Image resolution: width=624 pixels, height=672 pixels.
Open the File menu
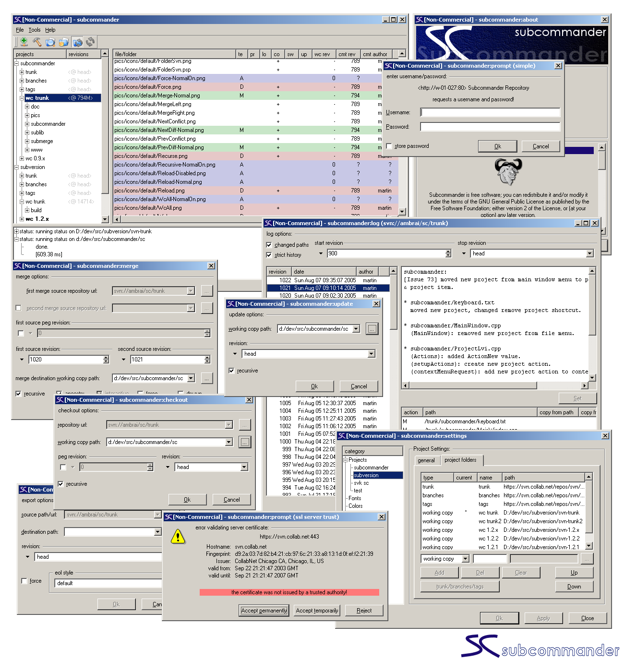pyautogui.click(x=20, y=30)
